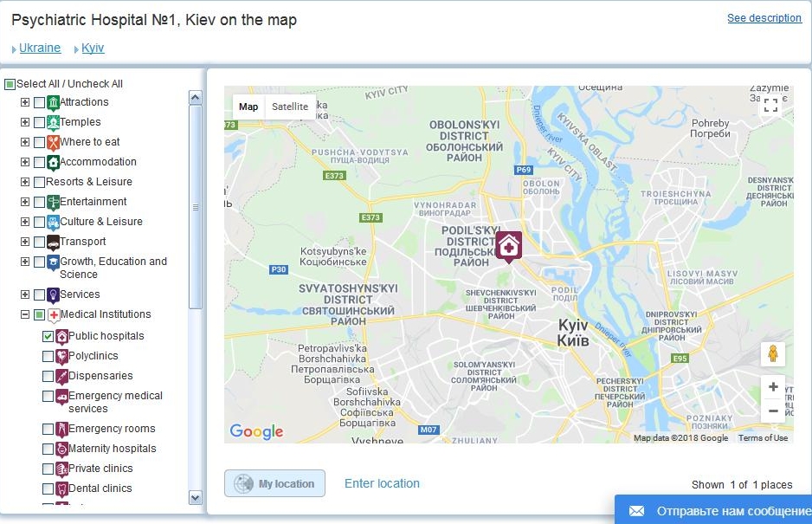Enable the Dispensaries checkbox
Screen dimensions: 812x524
[47, 377]
